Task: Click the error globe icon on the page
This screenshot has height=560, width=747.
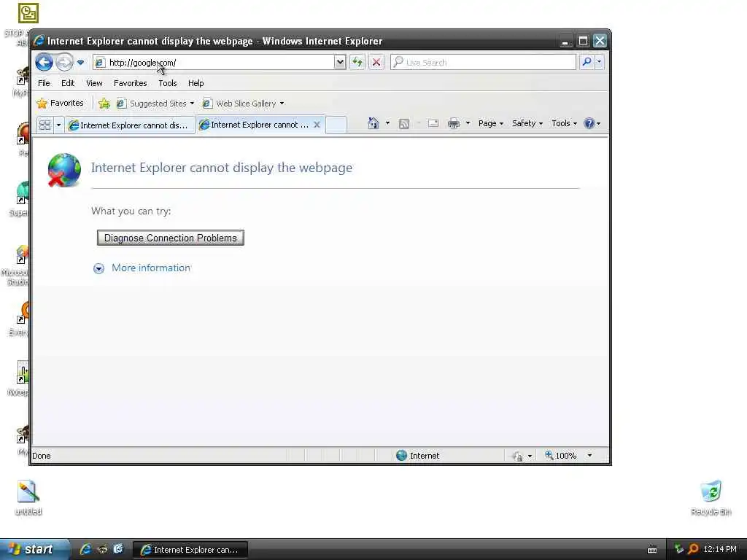Action: click(x=64, y=170)
